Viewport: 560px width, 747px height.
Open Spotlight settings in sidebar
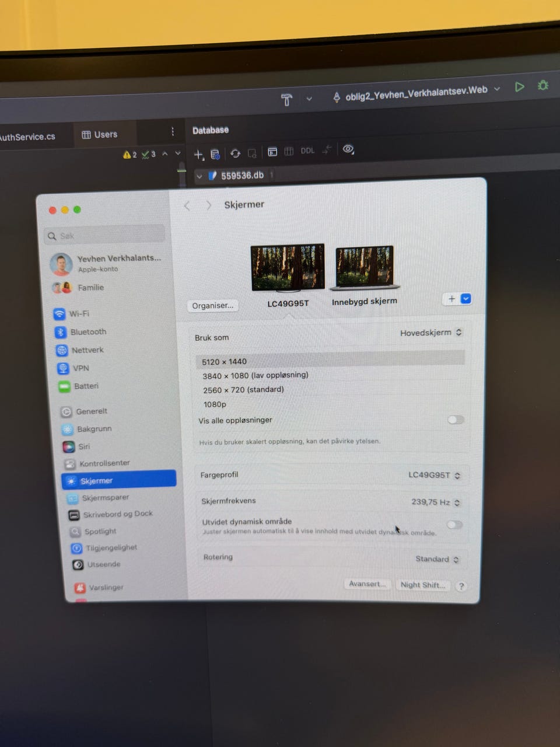pyautogui.click(x=93, y=531)
